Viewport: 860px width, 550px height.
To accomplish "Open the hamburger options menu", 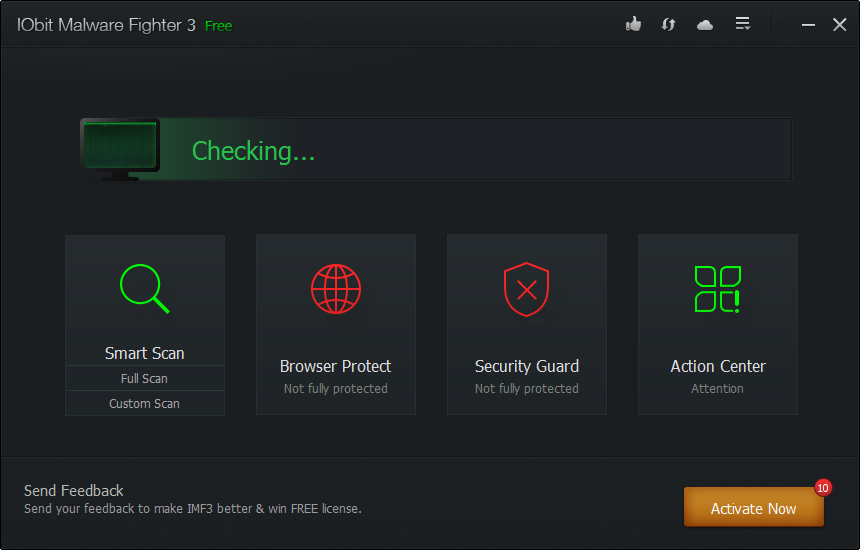I will click(743, 24).
